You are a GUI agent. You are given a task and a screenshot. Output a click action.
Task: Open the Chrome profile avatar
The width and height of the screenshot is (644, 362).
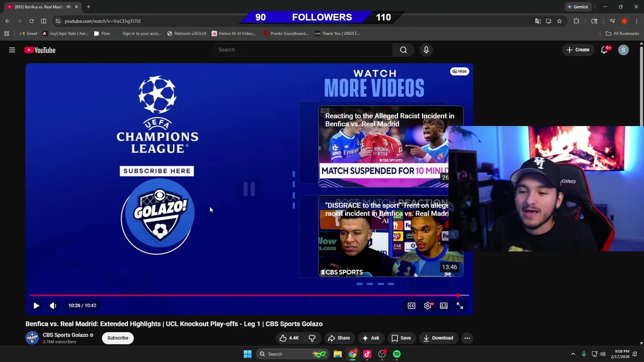[624, 21]
